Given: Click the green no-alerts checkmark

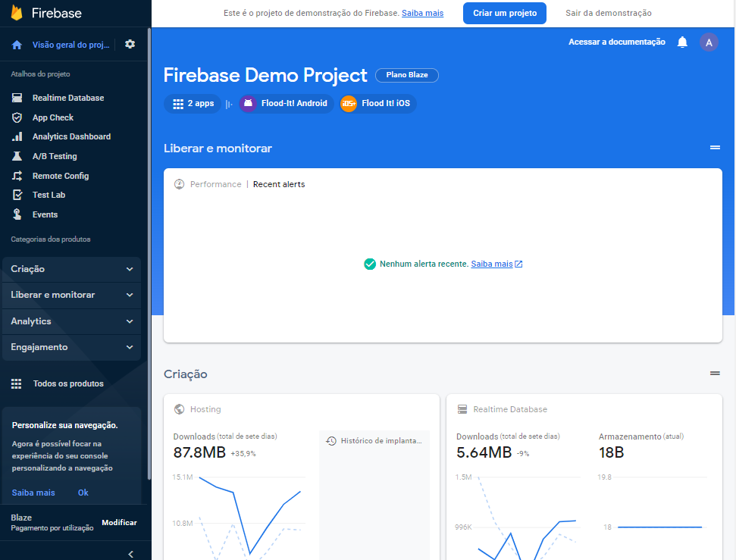Looking at the screenshot, I should pyautogui.click(x=370, y=264).
